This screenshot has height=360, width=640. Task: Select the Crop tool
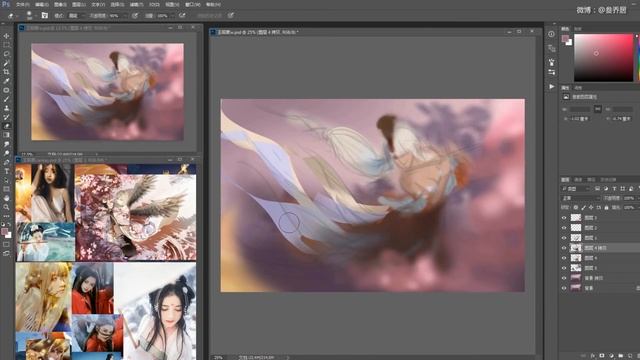point(6,72)
